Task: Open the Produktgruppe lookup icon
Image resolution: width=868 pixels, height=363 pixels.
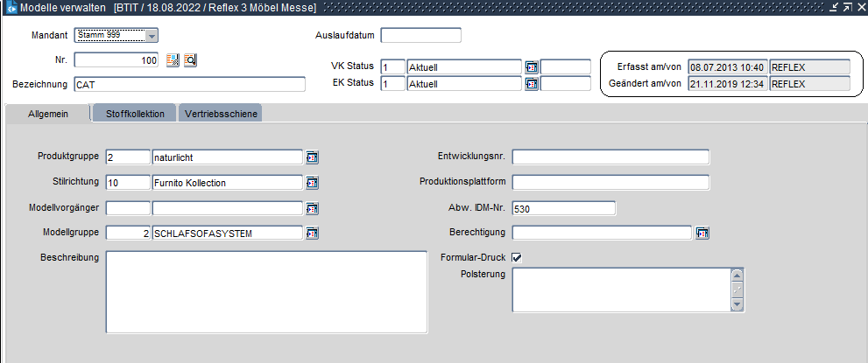Action: click(312, 157)
